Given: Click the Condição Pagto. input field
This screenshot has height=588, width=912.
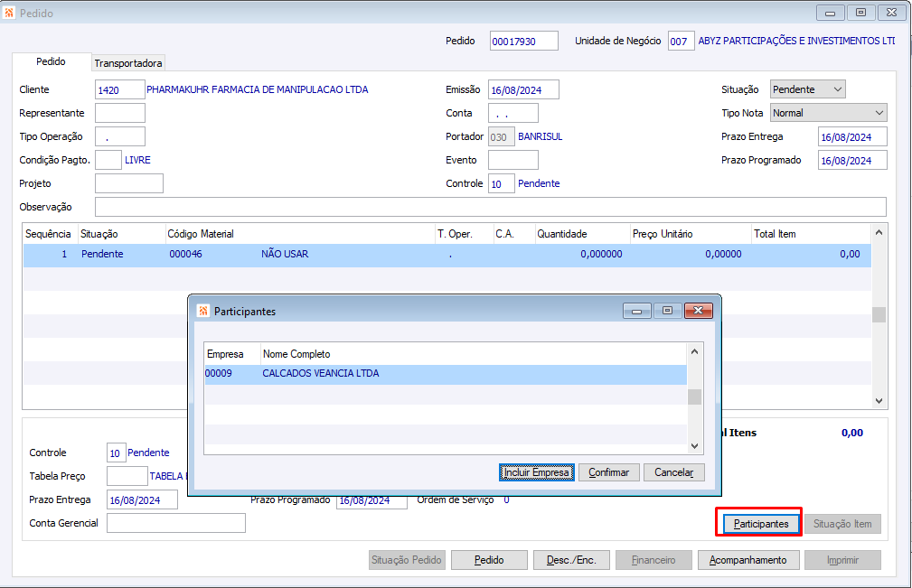Looking at the screenshot, I should [x=108, y=160].
